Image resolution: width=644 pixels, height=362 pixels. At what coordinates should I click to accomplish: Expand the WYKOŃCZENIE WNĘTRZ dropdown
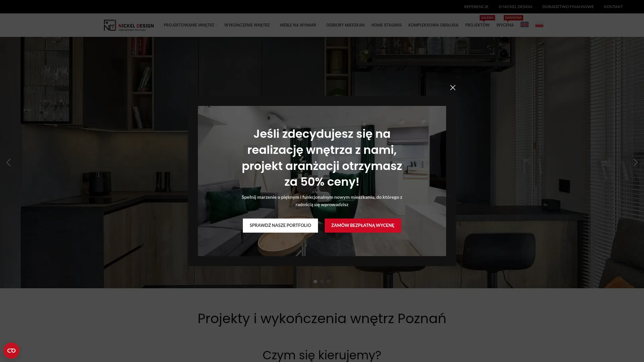[x=248, y=25]
